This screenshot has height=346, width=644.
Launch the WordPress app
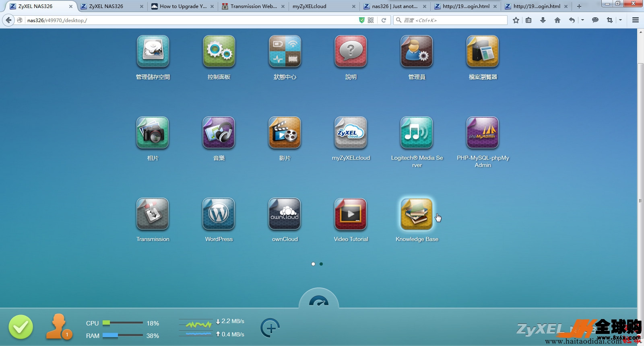pos(219,214)
